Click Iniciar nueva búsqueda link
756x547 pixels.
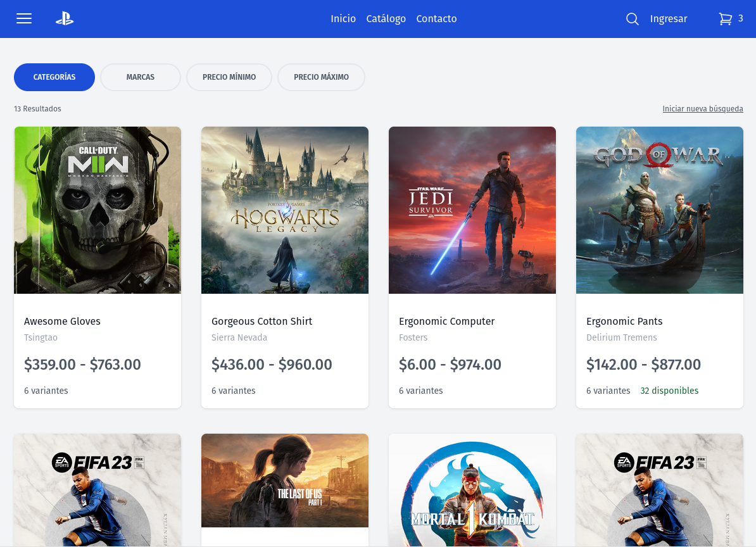[702, 109]
